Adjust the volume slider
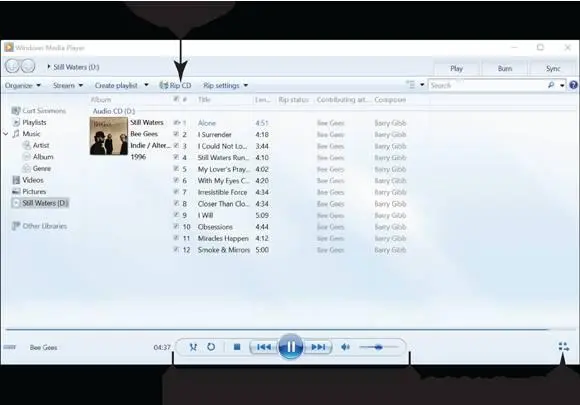Viewport: 580px width, 405px height. pos(378,347)
